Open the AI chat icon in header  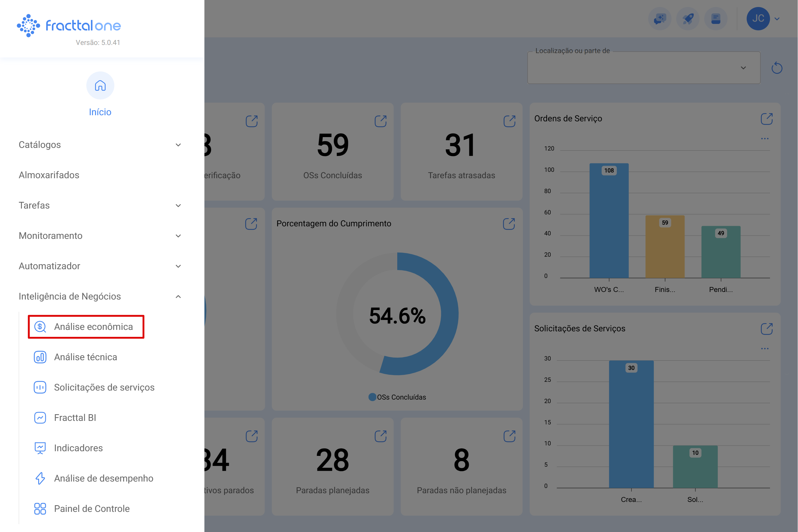[659, 19]
